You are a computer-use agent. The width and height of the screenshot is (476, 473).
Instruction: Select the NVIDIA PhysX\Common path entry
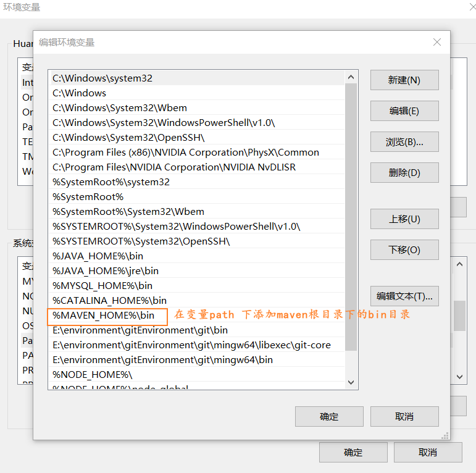click(197, 152)
